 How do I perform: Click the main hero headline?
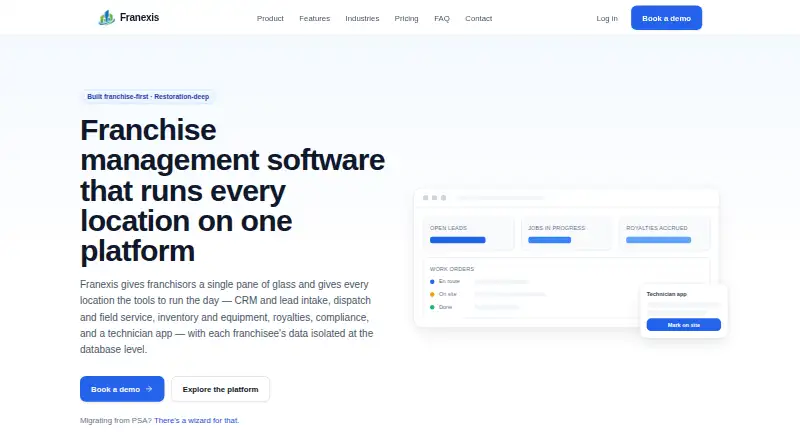tap(233, 190)
